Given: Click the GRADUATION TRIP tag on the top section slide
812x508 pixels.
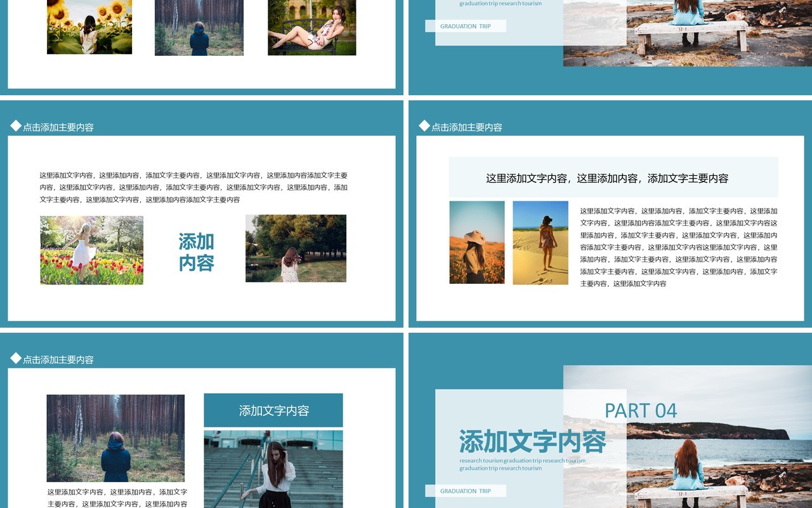Looking at the screenshot, I should point(466,26).
